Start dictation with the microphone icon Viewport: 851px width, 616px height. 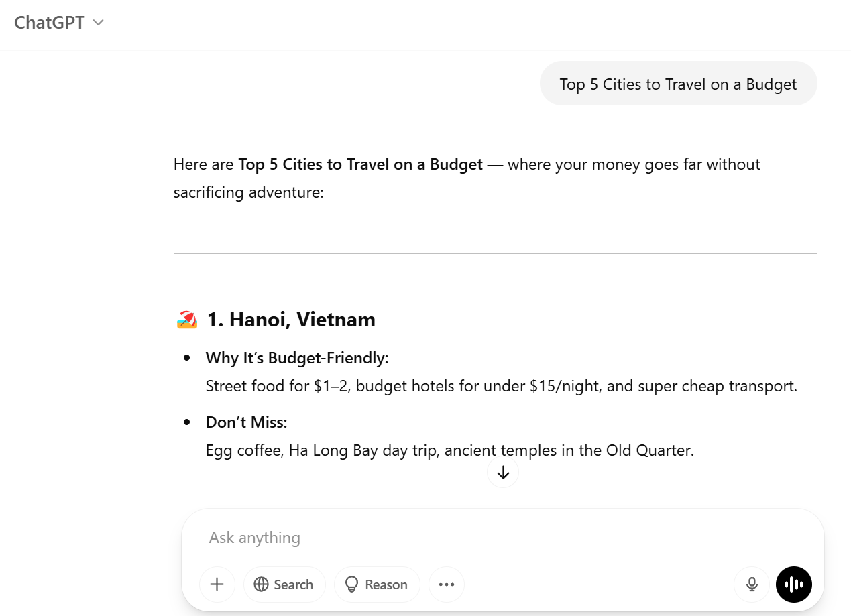coord(752,584)
